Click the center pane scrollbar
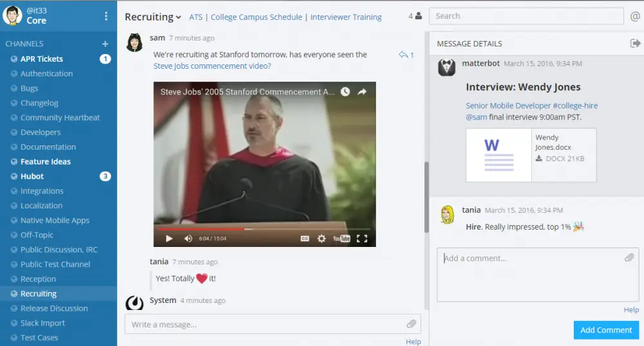The width and height of the screenshot is (644, 346). [x=427, y=197]
